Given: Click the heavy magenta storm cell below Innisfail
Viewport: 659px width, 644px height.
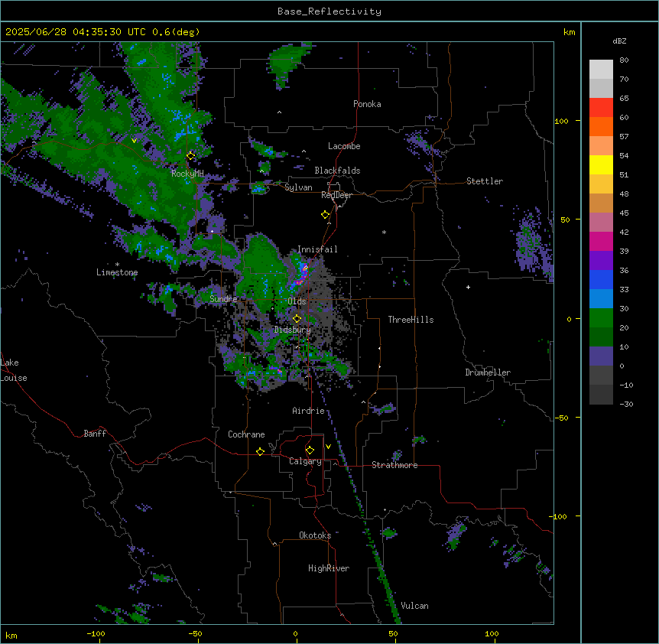Looking at the screenshot, I should (300, 279).
